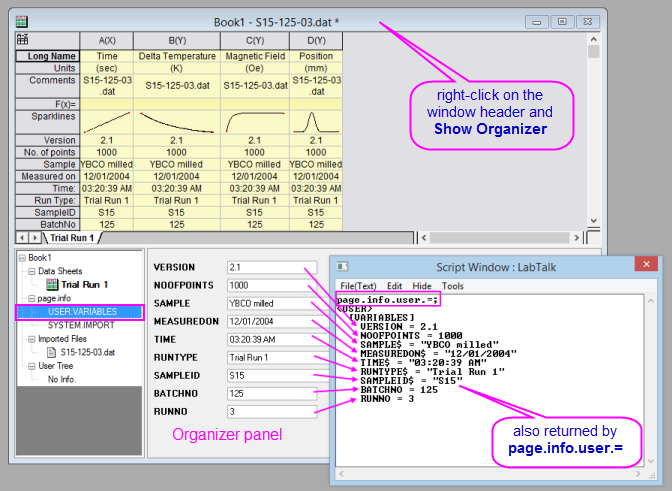Viewport: 672px width, 491px height.
Task: Open the Tools menu in Script Window
Action: [x=453, y=286]
